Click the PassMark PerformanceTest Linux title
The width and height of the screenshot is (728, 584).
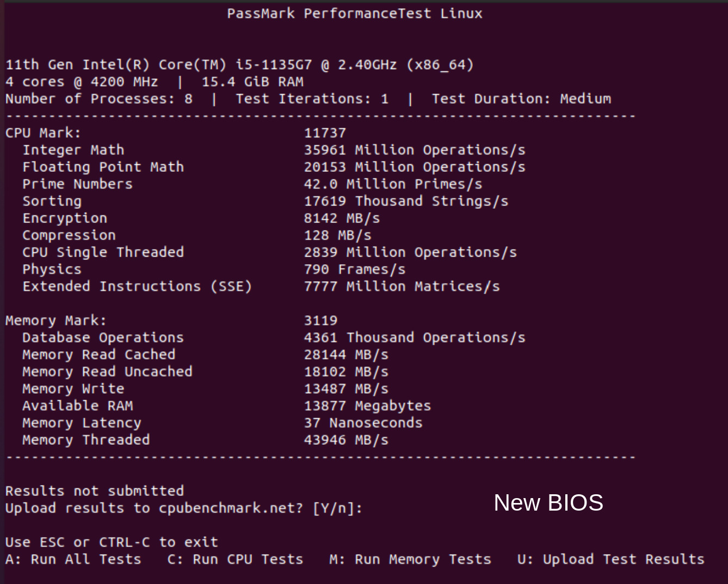[x=355, y=14]
